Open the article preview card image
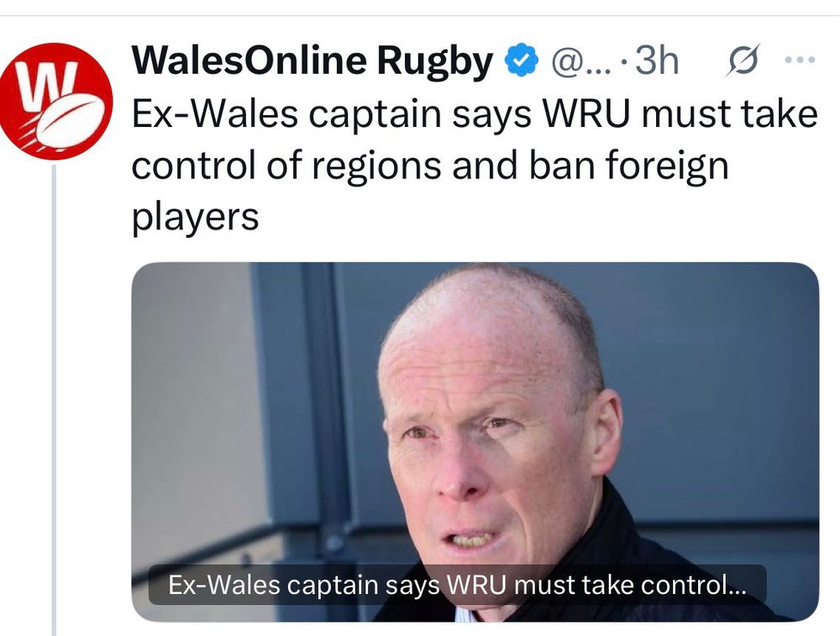The height and width of the screenshot is (636, 840). coord(475,441)
